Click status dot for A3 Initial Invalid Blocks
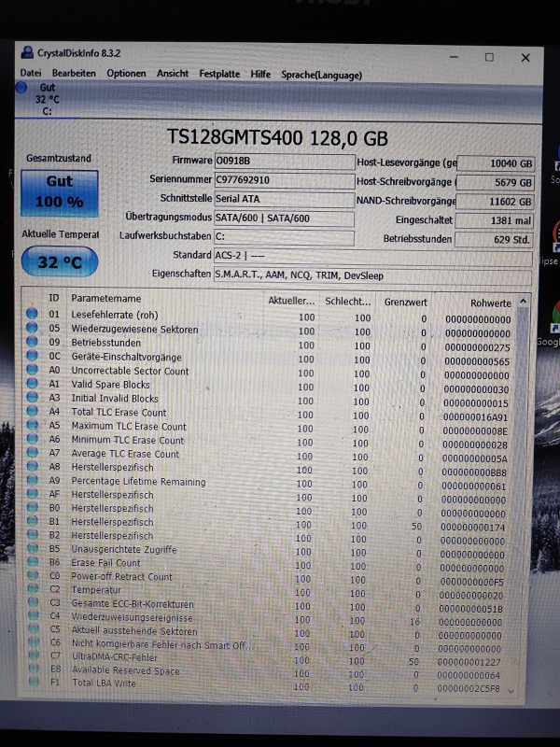This screenshot has width=560, height=747. (x=33, y=397)
